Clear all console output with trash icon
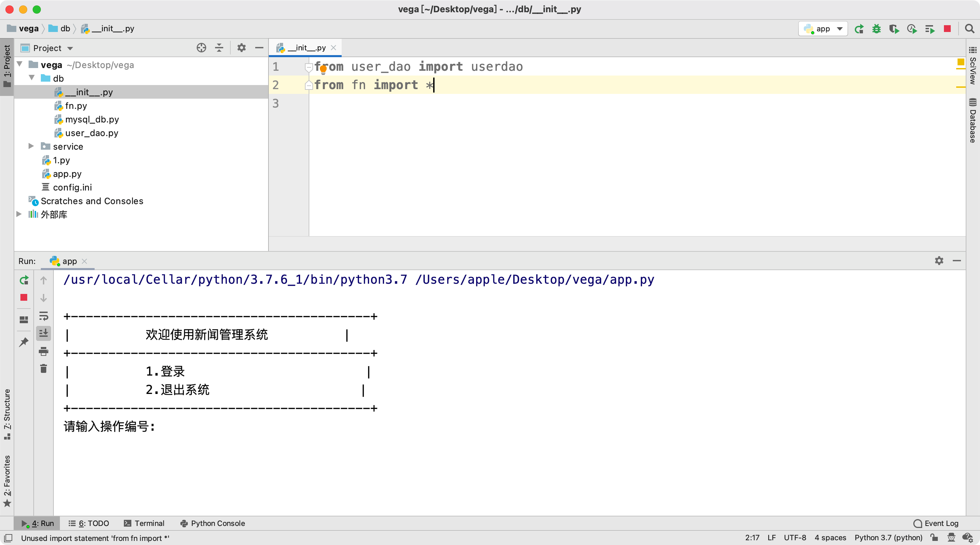980x545 pixels. click(x=43, y=368)
